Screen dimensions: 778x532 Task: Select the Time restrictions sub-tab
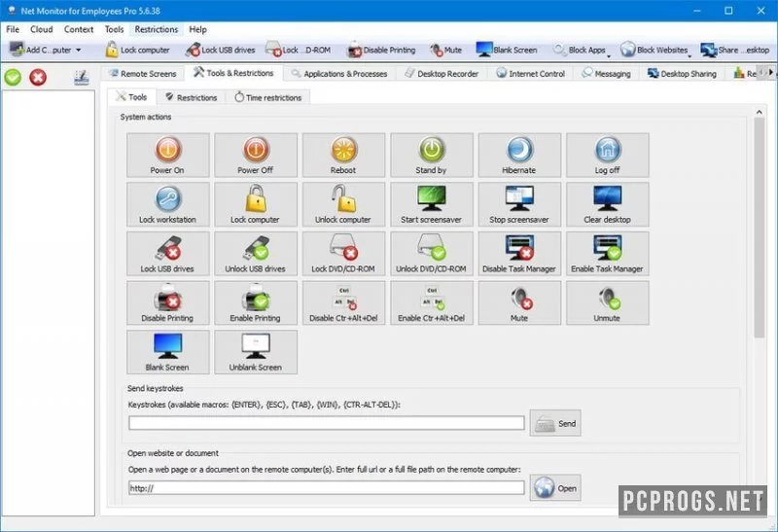pyautogui.click(x=268, y=97)
